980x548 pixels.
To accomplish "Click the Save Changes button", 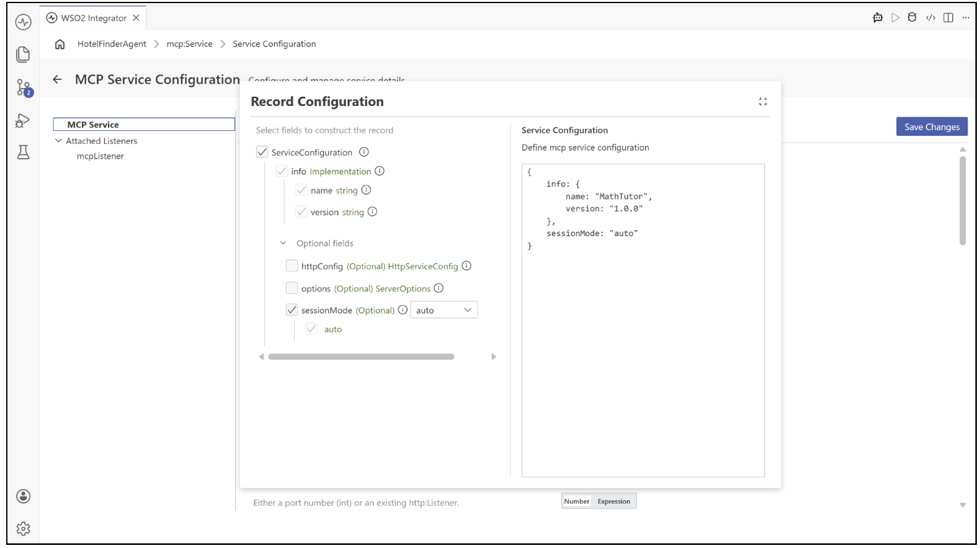I will point(932,126).
